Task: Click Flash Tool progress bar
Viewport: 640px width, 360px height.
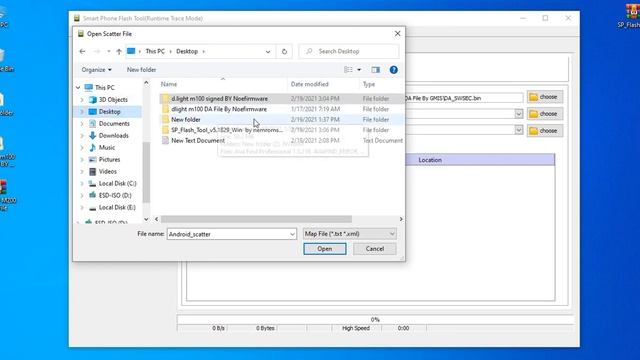Action: pos(375,320)
